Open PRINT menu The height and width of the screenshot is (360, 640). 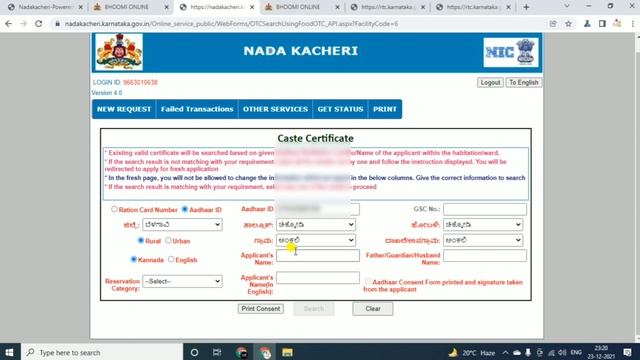point(385,109)
